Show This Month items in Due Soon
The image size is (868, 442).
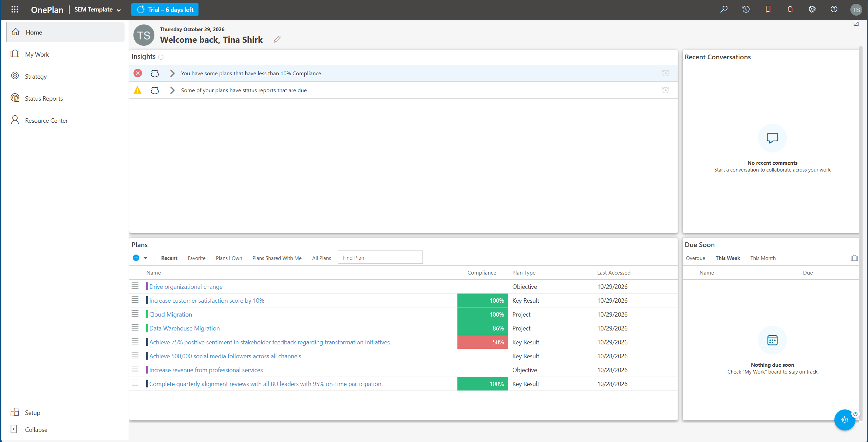763,258
